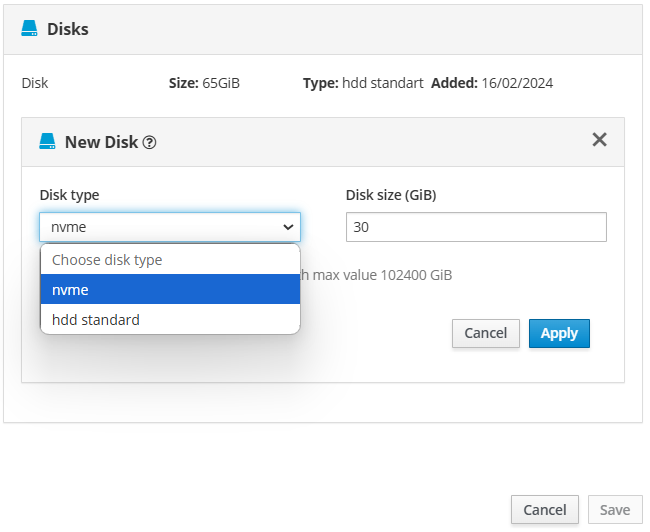Click the 'Disk type' field label

coord(70,195)
